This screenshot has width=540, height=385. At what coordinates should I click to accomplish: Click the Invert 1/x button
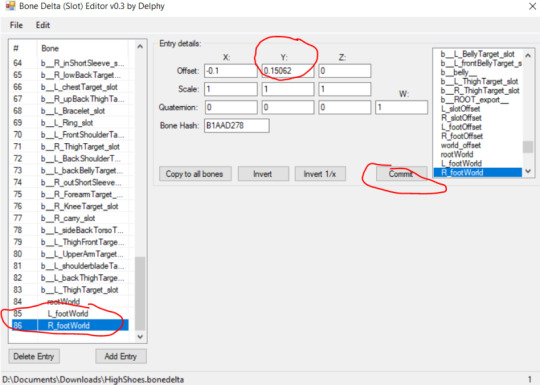tap(320, 174)
